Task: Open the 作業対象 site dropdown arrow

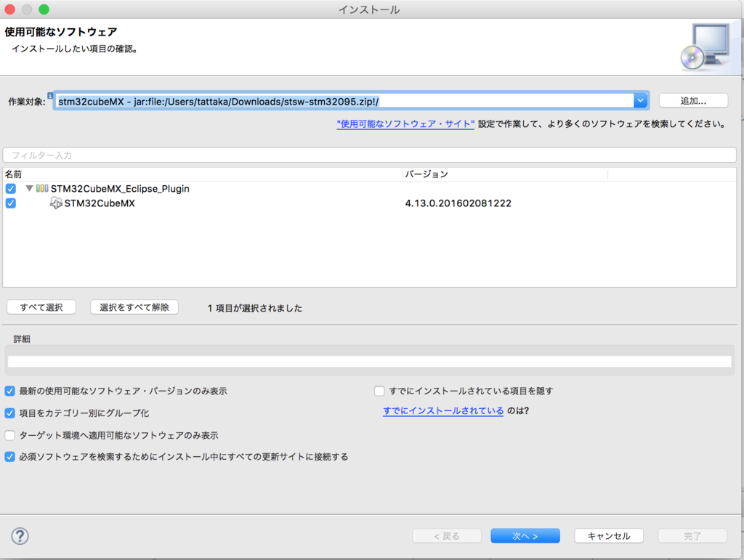Action: (641, 100)
